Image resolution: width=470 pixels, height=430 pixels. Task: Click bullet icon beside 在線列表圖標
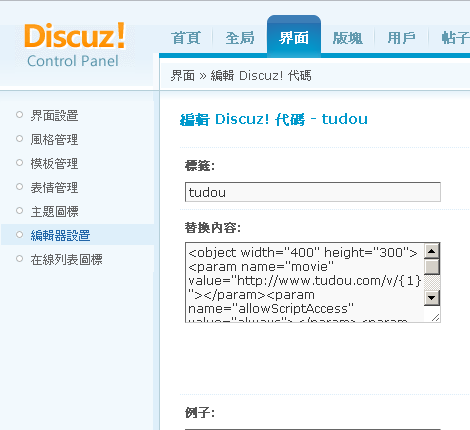19,259
